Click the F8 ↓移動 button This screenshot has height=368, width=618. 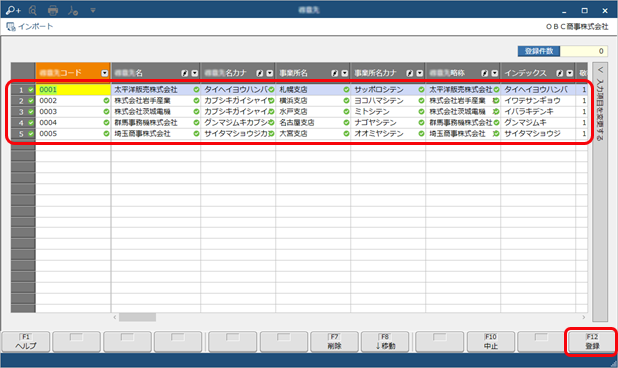click(385, 342)
